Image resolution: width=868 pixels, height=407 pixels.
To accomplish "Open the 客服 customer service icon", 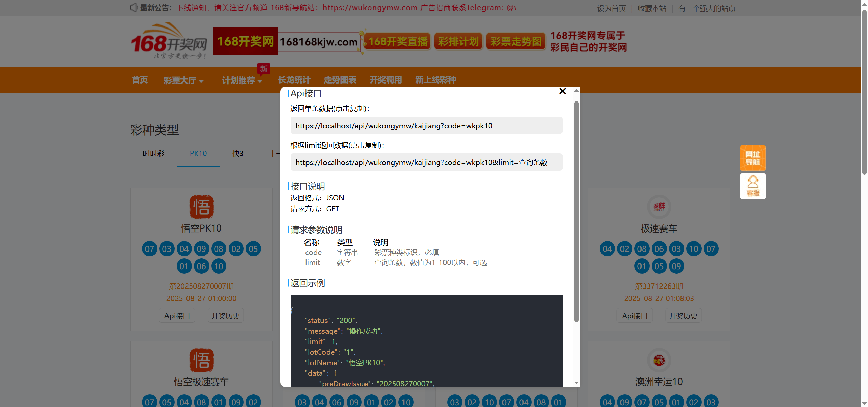I will coord(752,186).
